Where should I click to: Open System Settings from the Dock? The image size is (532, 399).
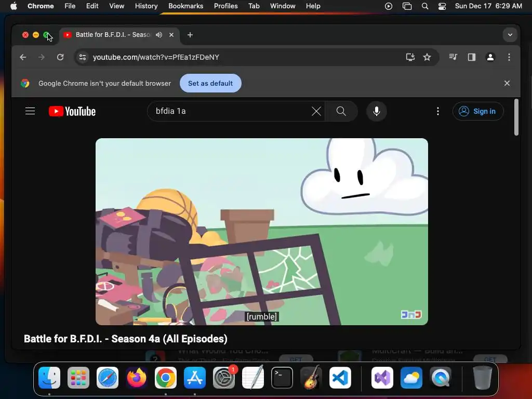[224, 378]
